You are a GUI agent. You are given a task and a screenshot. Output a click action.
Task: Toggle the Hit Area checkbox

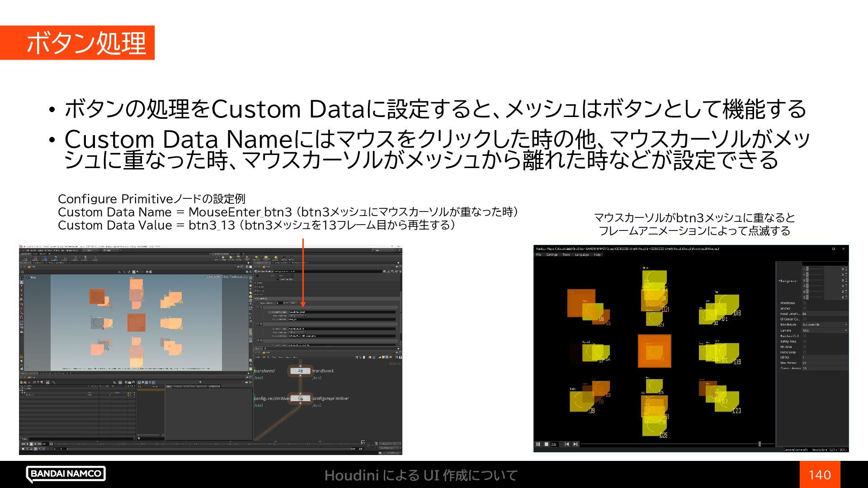click(804, 347)
